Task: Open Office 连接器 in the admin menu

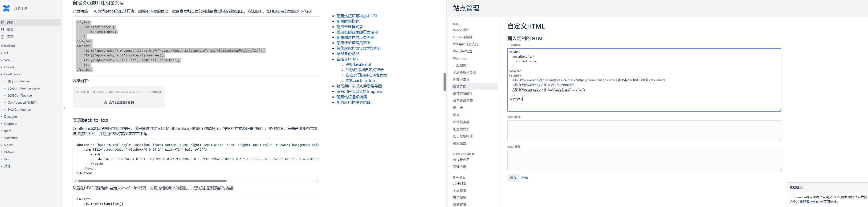Action: (x=462, y=37)
